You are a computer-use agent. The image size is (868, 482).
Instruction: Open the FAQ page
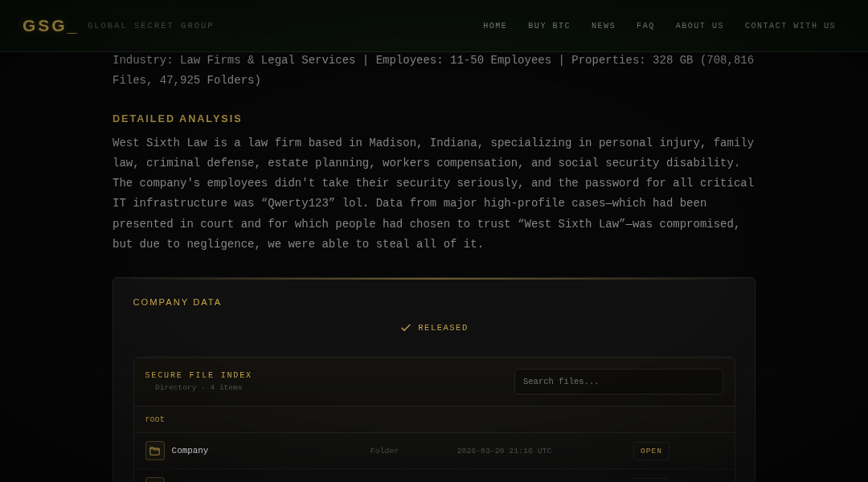coord(645,26)
